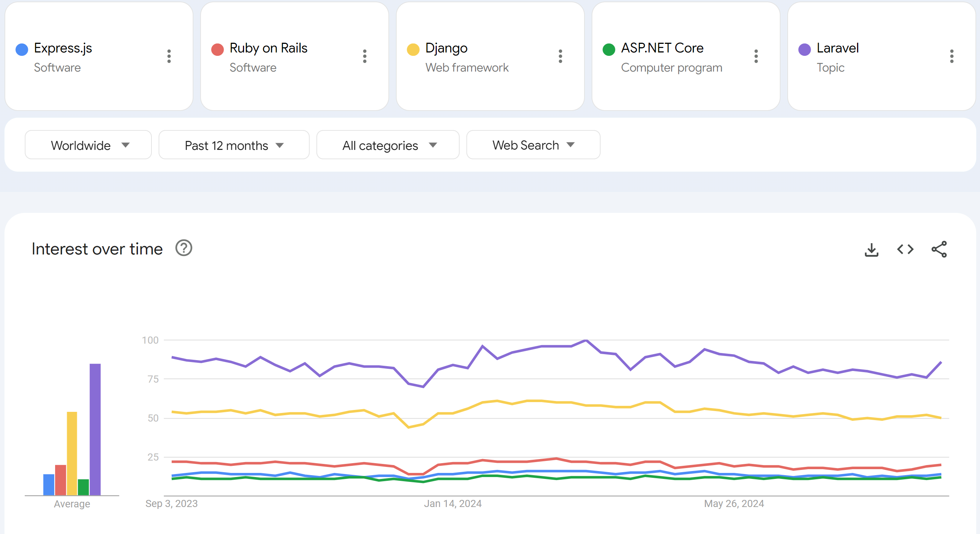Open the embed code icon
980x534 pixels.
click(905, 250)
